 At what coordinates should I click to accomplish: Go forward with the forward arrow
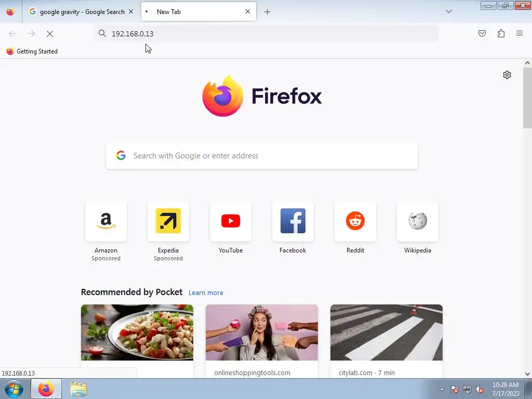pos(31,34)
